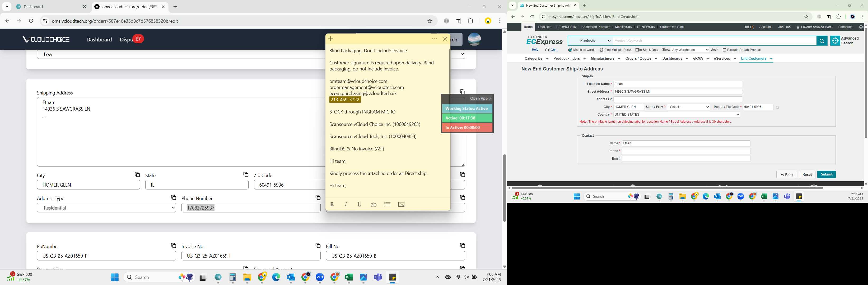Click the ECExpress page vertical scrollbar
The image size is (868, 285).
click(x=865, y=82)
